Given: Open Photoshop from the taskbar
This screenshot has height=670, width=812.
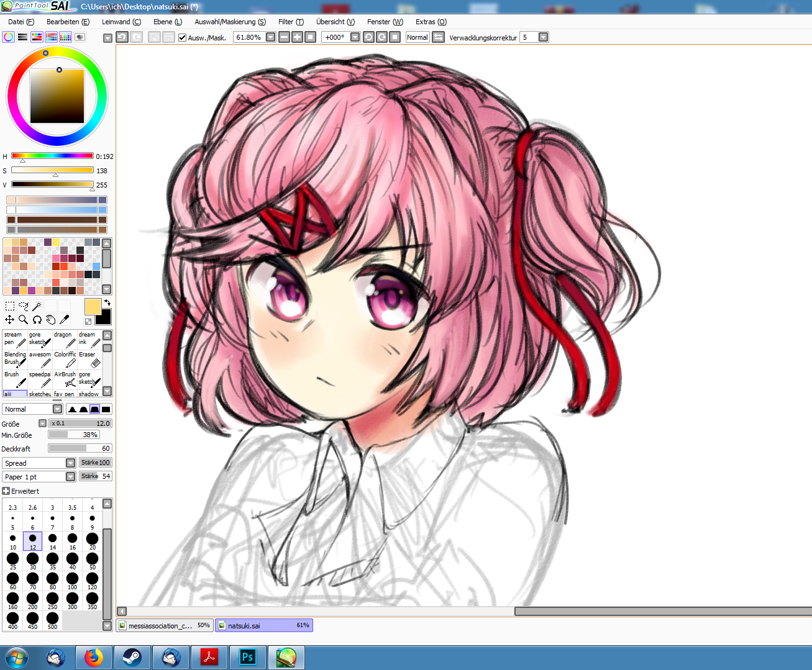Looking at the screenshot, I should tap(247, 657).
